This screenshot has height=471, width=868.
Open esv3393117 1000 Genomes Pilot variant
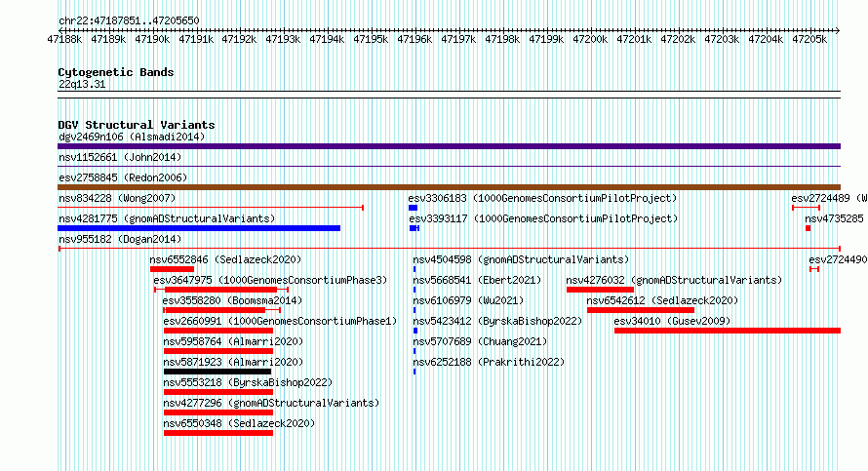[x=543, y=218]
